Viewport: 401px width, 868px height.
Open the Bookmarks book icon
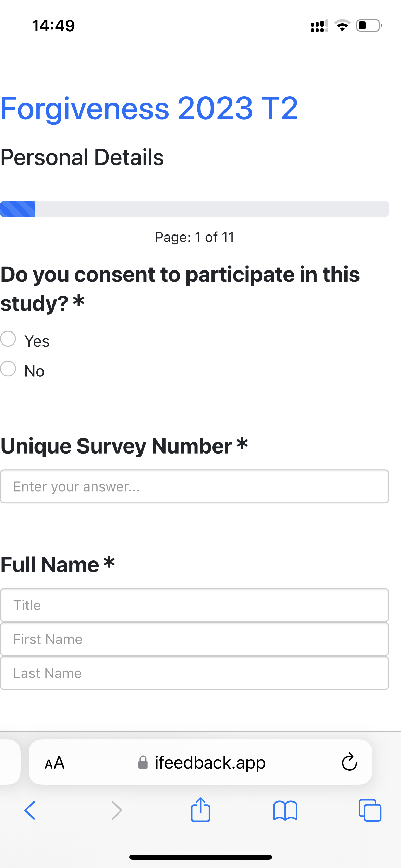pos(285,810)
